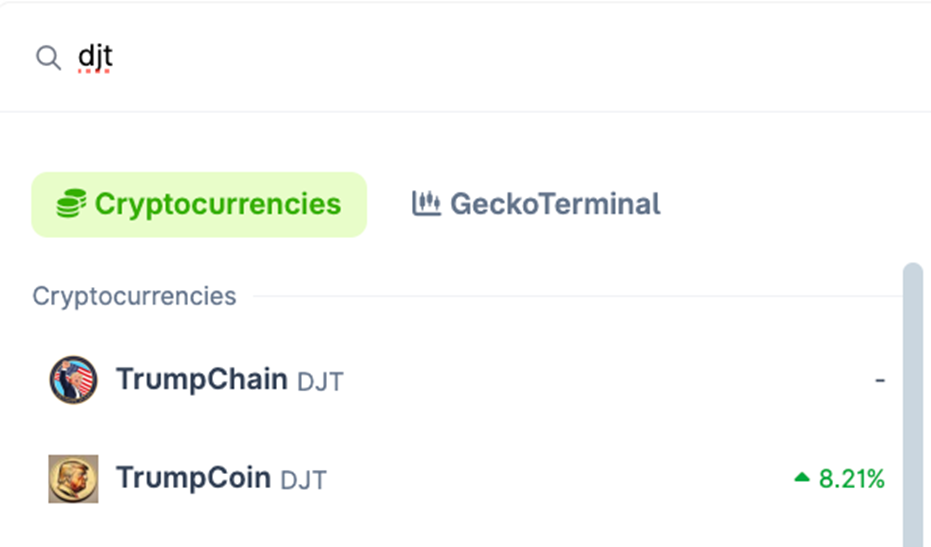Switch to the GeckoTerminal tab
This screenshot has width=931, height=547.
(536, 204)
